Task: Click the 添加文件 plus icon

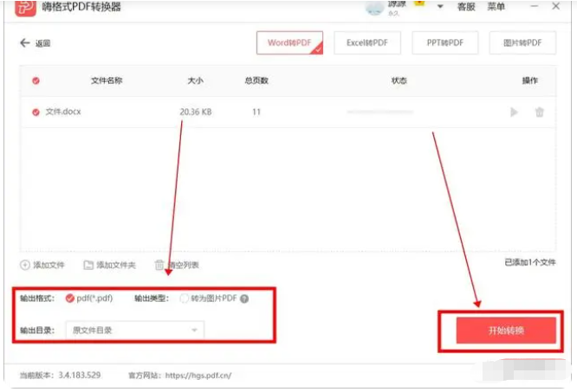Action: click(x=25, y=265)
